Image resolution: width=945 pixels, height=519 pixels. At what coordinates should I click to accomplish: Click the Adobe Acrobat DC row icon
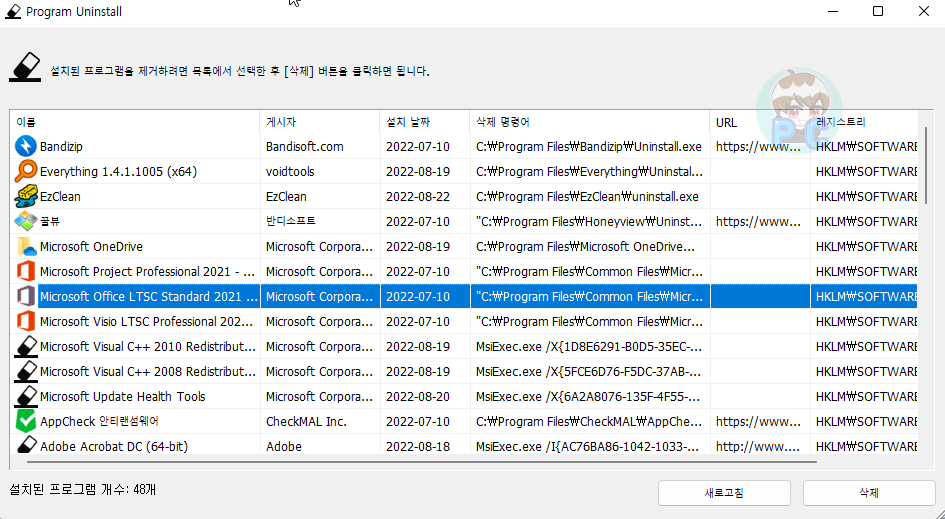pos(26,445)
